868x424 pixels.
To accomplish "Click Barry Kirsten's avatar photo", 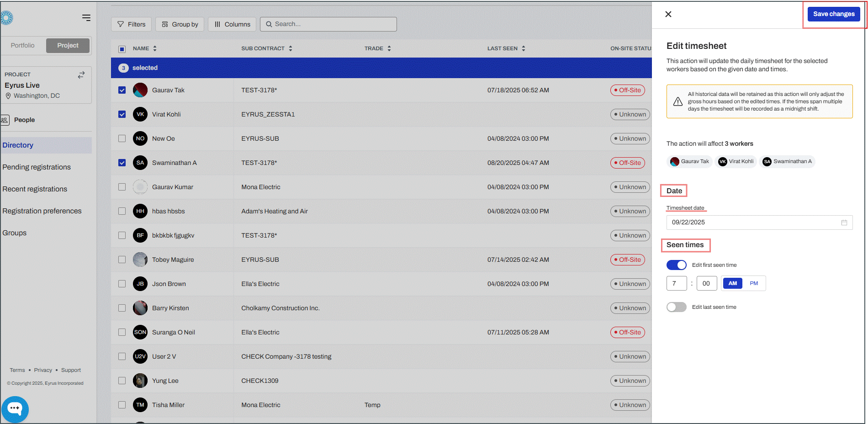I will [140, 308].
